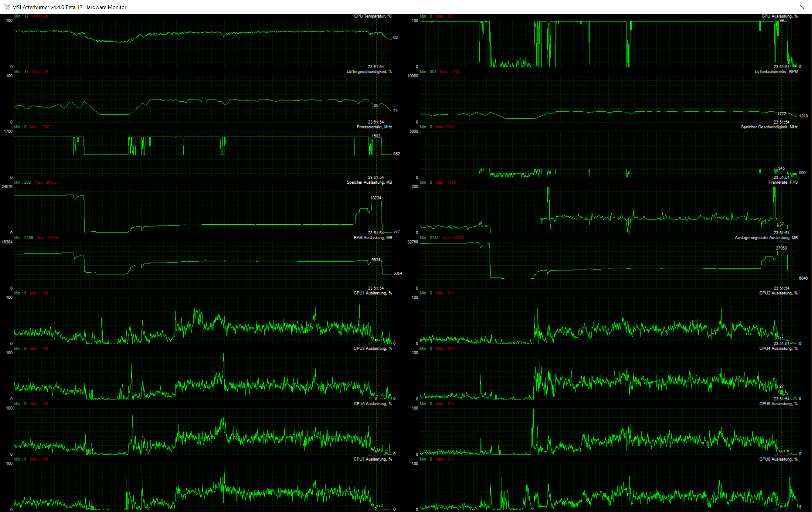Screen dimensions: 812x512
Task: Click the Speicher Auslastung MB graph label
Action: [x=369, y=182]
